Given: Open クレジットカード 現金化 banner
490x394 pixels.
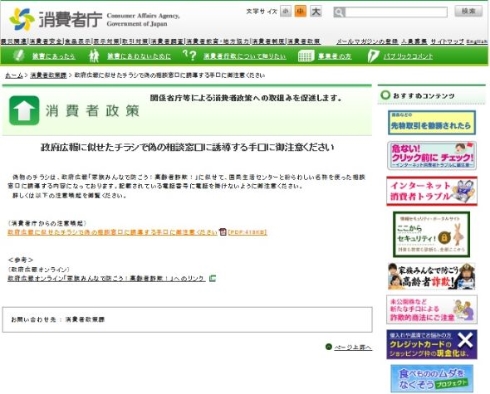Looking at the screenshot, I should 432,344.
